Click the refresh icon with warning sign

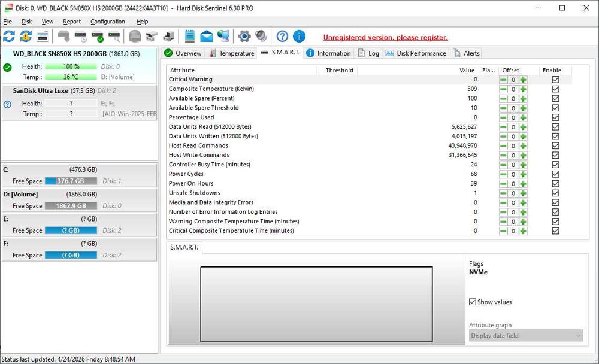[26, 37]
